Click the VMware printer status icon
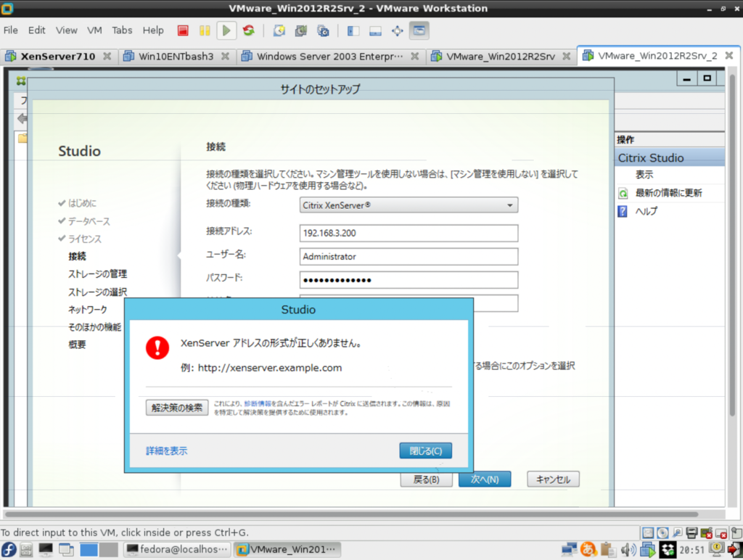Image resolution: width=743 pixels, height=560 pixels. point(691,533)
